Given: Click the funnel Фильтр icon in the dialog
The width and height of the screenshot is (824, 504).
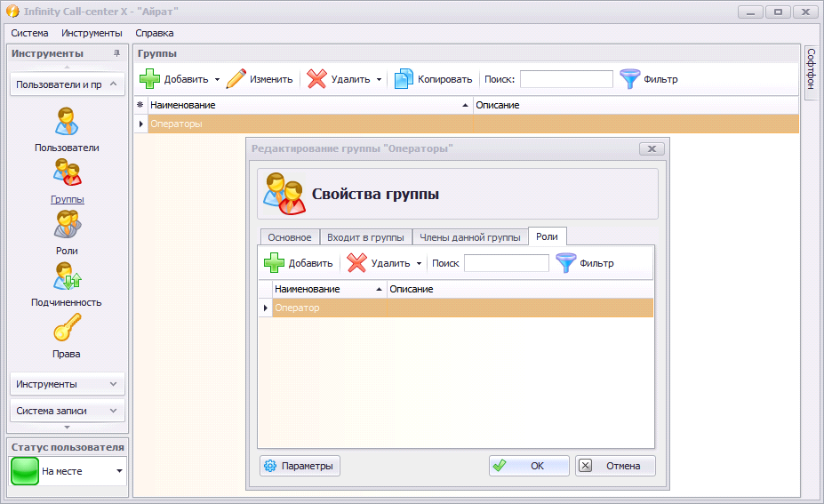Looking at the screenshot, I should pyautogui.click(x=566, y=263).
